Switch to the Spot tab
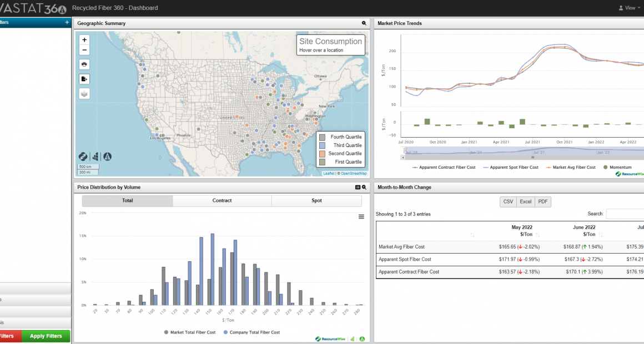 [x=316, y=201]
